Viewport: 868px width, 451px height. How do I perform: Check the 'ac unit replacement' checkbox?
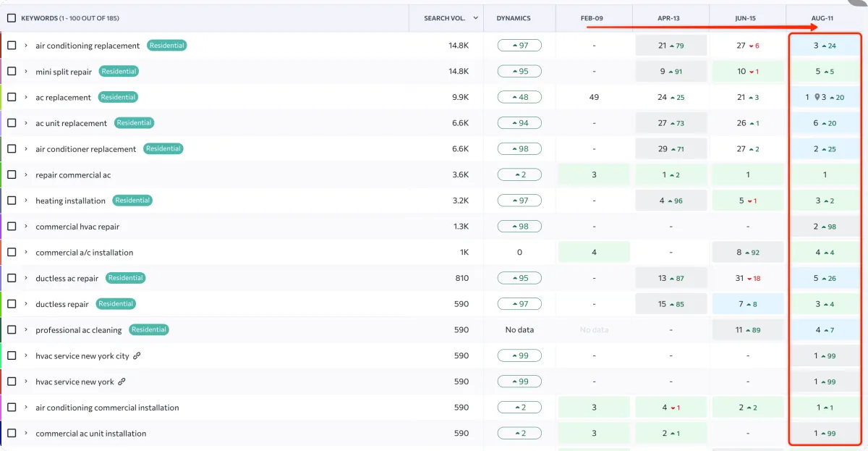12,123
